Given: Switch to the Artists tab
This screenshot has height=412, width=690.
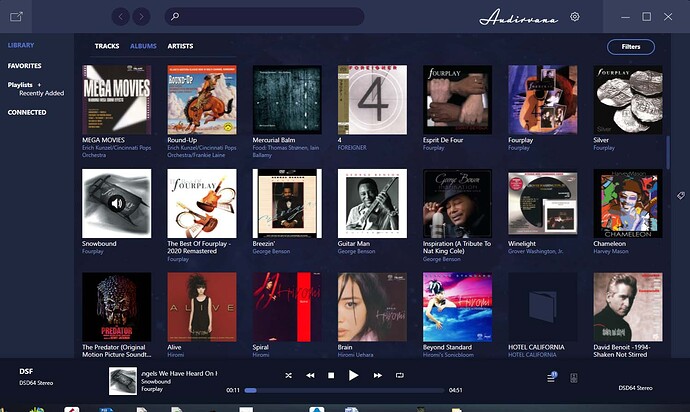Looking at the screenshot, I should tap(181, 46).
